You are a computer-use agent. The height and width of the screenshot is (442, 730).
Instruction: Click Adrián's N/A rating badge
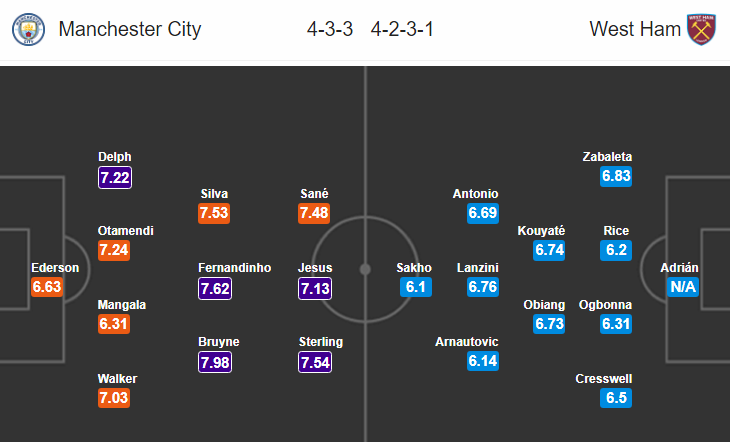click(x=683, y=286)
